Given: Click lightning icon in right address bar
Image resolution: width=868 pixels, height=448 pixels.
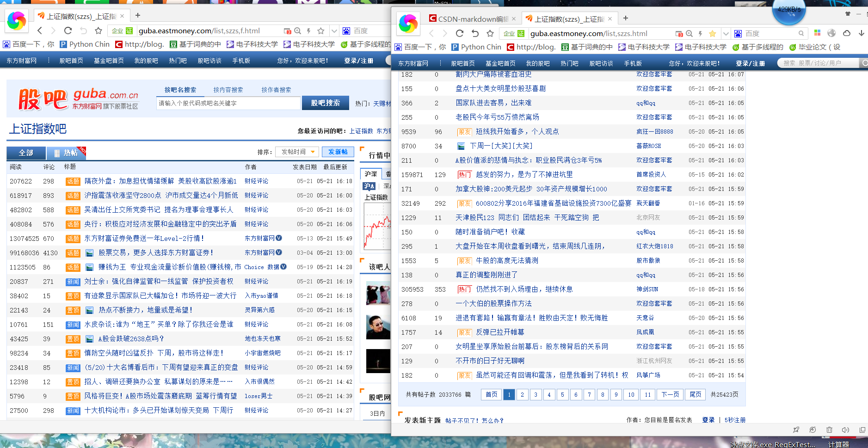Looking at the screenshot, I should click(701, 34).
